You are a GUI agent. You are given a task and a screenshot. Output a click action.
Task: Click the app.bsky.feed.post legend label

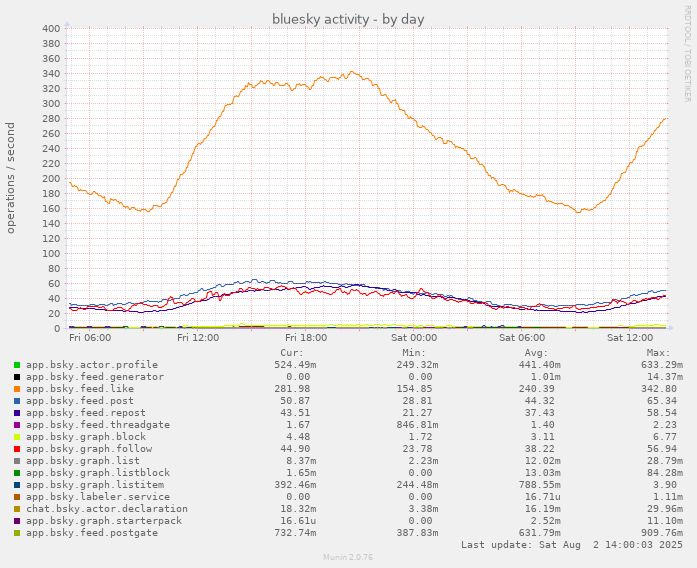(x=80, y=401)
